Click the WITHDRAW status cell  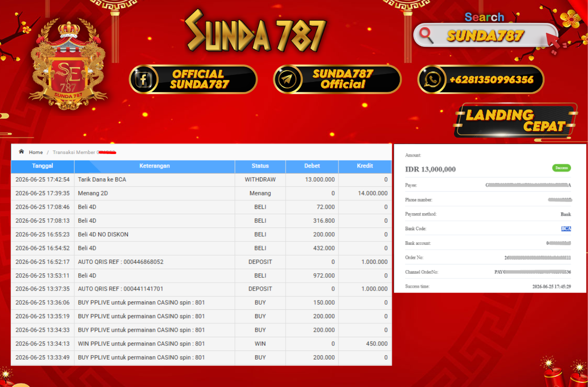click(x=260, y=180)
